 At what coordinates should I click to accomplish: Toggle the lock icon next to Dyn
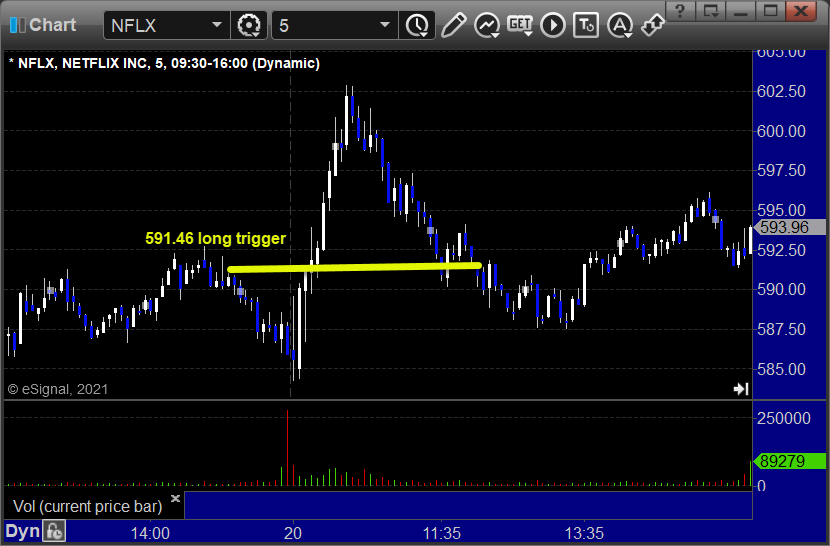pyautogui.click(x=54, y=531)
